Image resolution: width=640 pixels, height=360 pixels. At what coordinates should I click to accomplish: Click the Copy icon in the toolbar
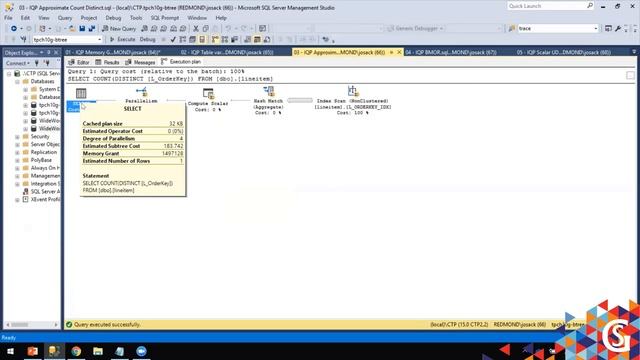pyautogui.click(x=206, y=29)
